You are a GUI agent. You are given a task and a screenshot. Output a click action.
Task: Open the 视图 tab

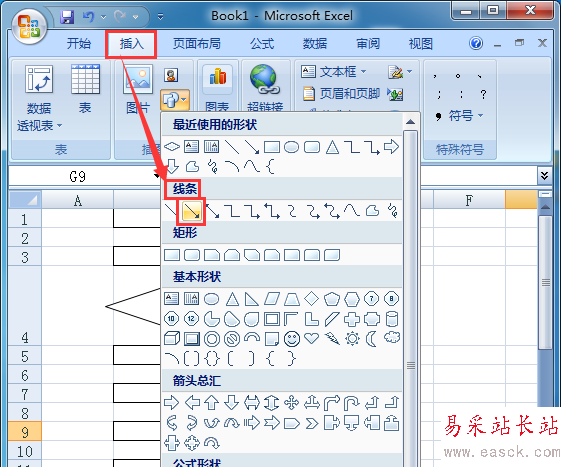tap(421, 44)
